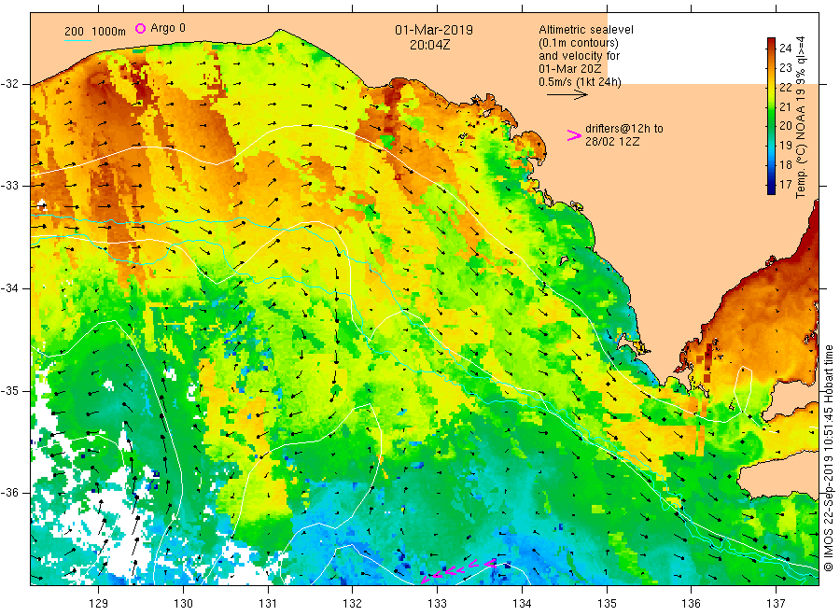This screenshot has width=840, height=616.
Task: Click the color bar value 22
Action: 785,88
